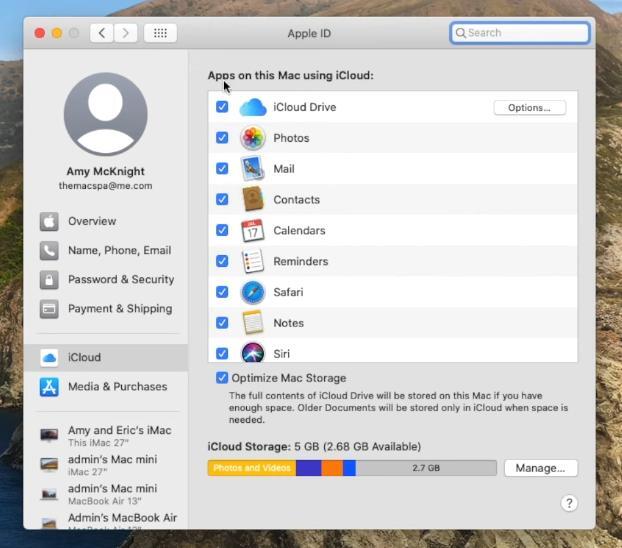The height and width of the screenshot is (548, 622).
Task: Click the Safari compass icon
Action: [252, 293]
